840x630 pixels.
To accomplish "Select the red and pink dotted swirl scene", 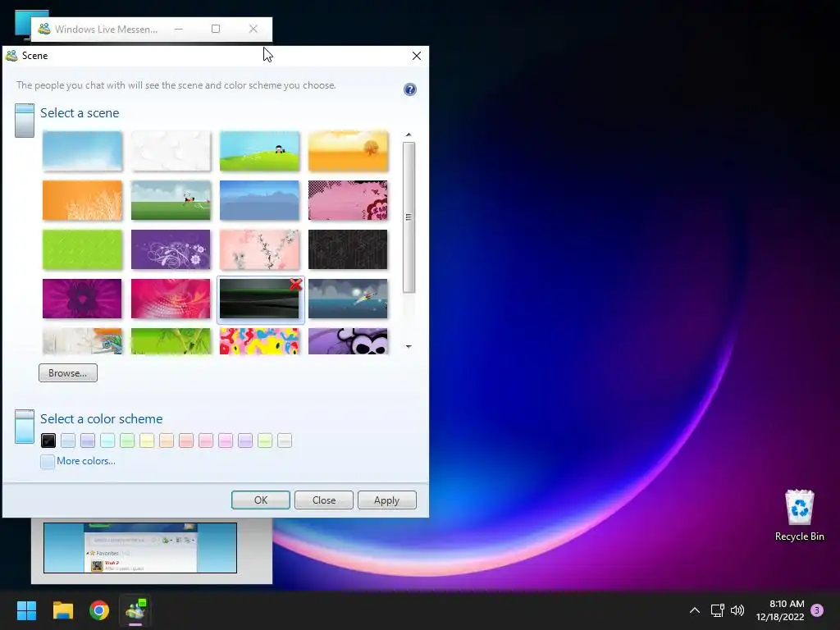I will pos(171,299).
